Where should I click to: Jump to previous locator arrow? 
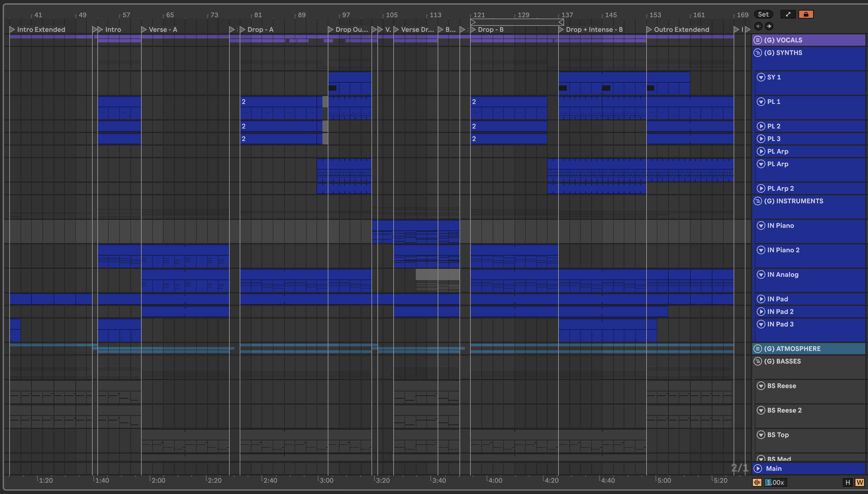(x=758, y=26)
